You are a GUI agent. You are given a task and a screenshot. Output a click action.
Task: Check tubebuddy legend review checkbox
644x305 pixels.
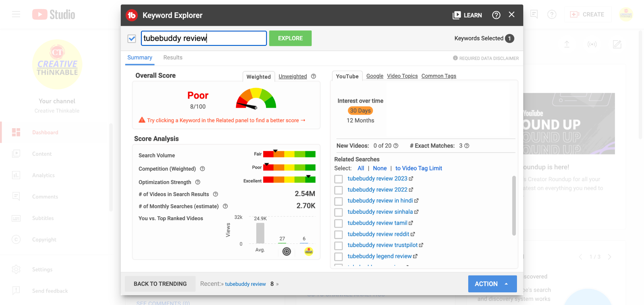(x=339, y=256)
